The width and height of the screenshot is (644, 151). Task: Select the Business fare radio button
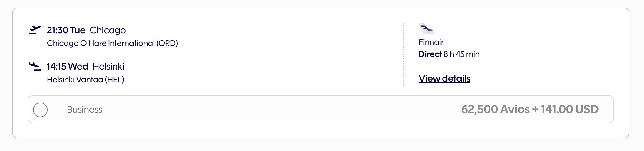click(x=40, y=110)
